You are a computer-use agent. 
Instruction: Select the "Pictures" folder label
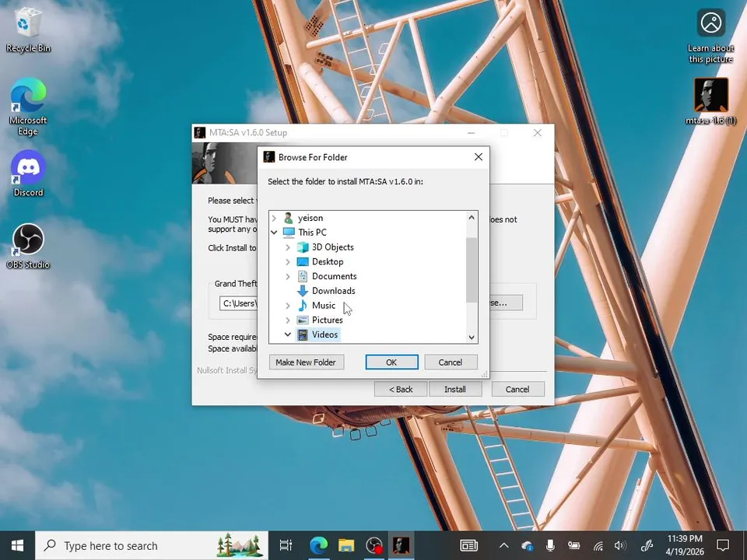[328, 320]
